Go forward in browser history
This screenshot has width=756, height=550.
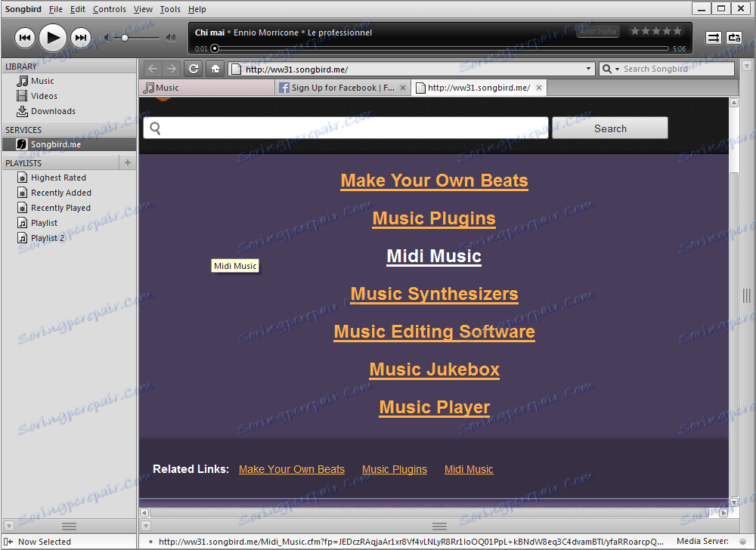171,69
